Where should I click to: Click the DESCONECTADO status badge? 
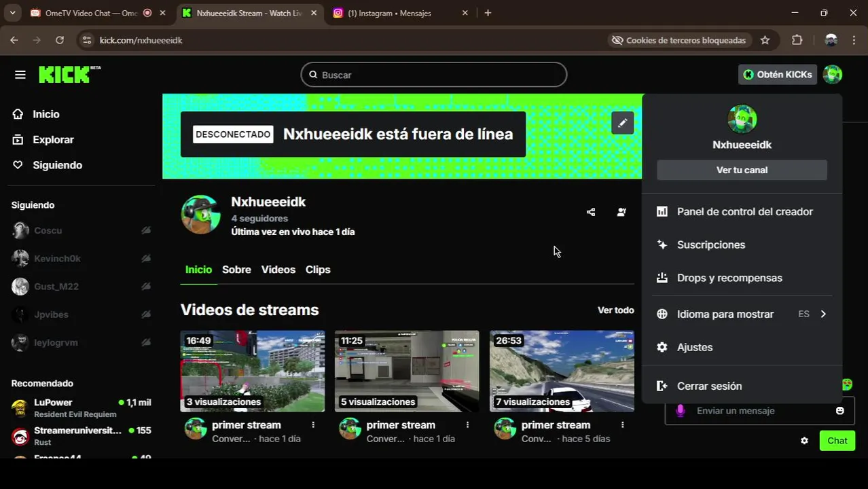(233, 134)
